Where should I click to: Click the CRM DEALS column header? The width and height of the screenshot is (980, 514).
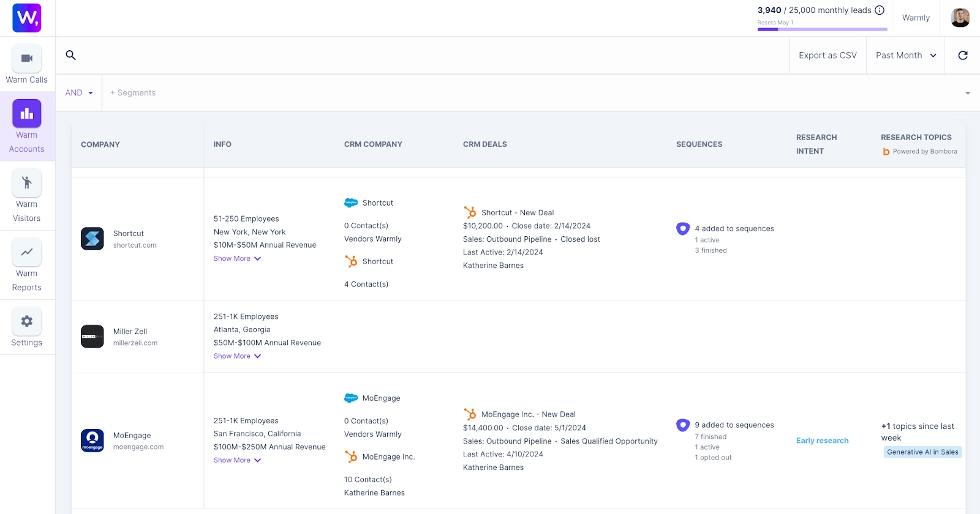pyautogui.click(x=485, y=144)
